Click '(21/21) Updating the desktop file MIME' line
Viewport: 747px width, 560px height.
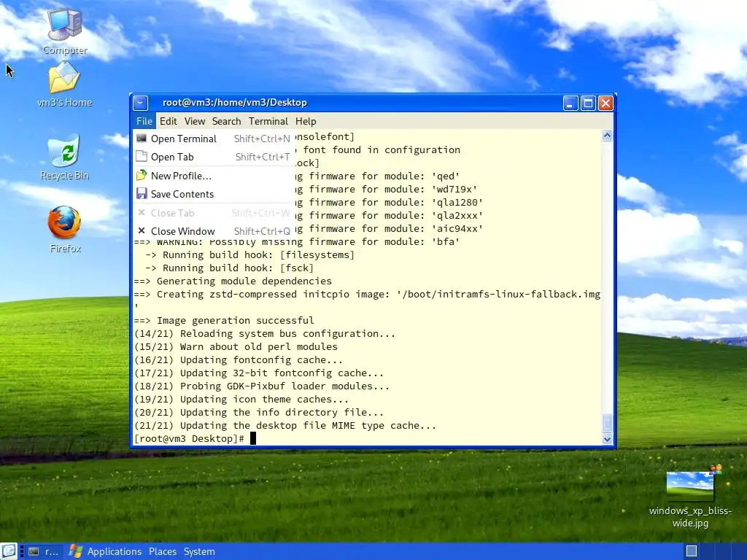285,426
